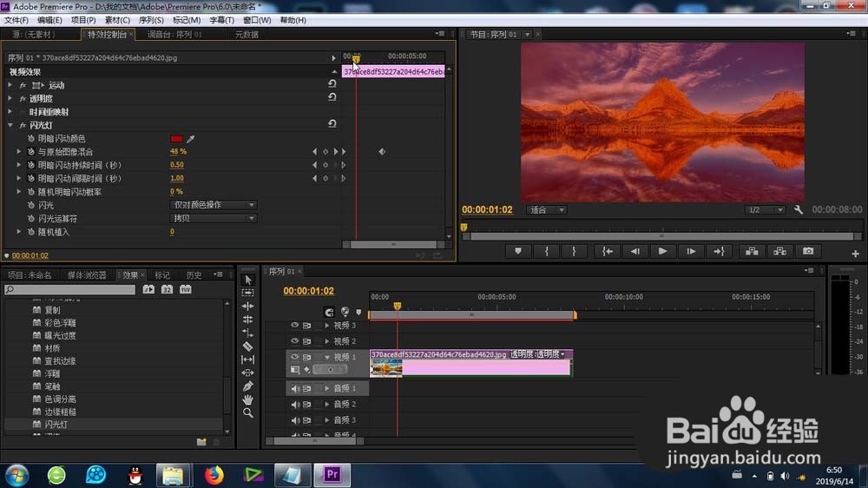Expand Time Remapping effect
The image size is (868, 488).
(x=10, y=111)
